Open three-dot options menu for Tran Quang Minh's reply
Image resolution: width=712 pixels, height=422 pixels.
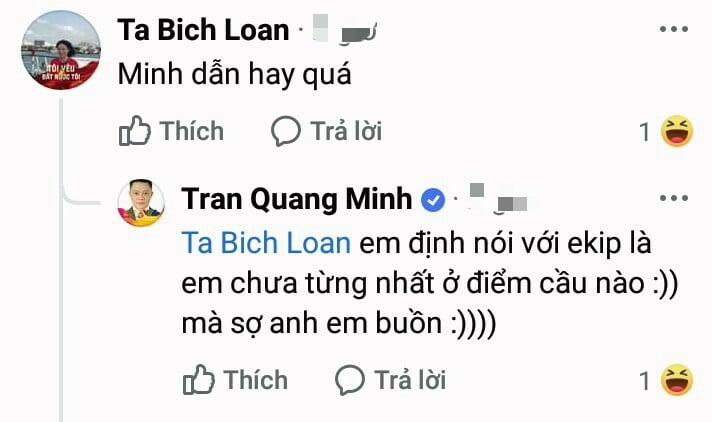coord(674,198)
